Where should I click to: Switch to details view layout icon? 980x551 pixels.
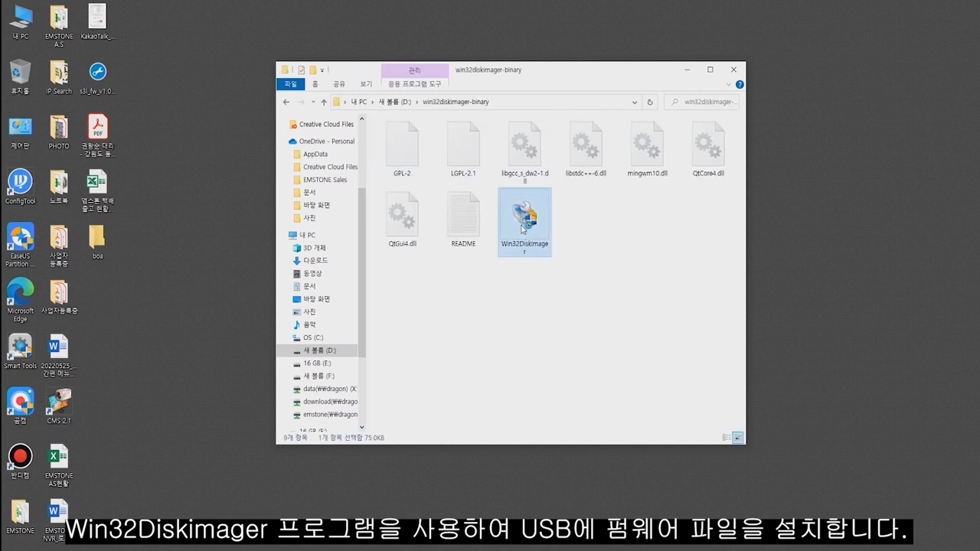726,438
